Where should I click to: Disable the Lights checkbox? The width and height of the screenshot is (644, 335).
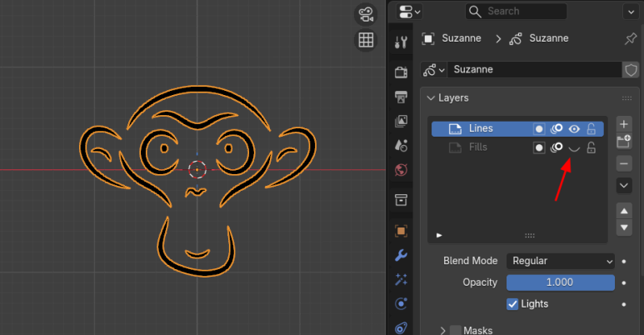point(512,304)
